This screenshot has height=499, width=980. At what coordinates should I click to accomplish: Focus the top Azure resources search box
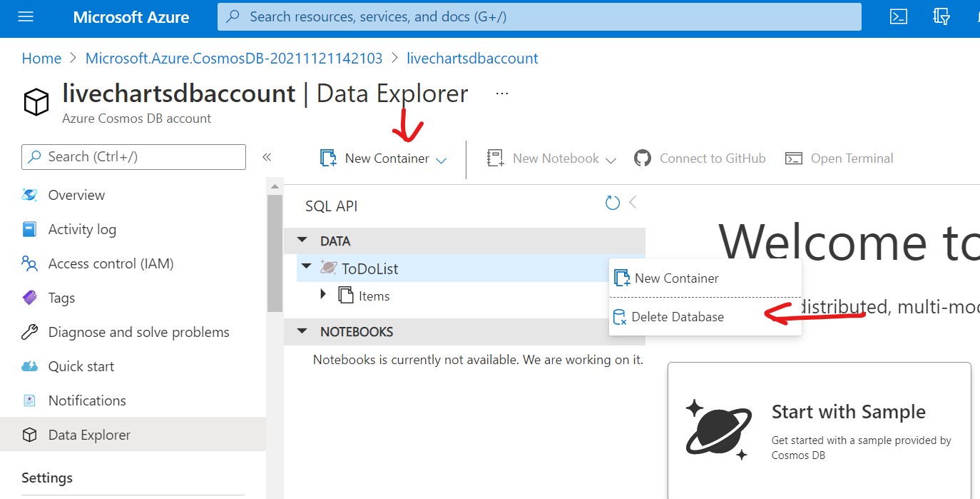click(539, 17)
